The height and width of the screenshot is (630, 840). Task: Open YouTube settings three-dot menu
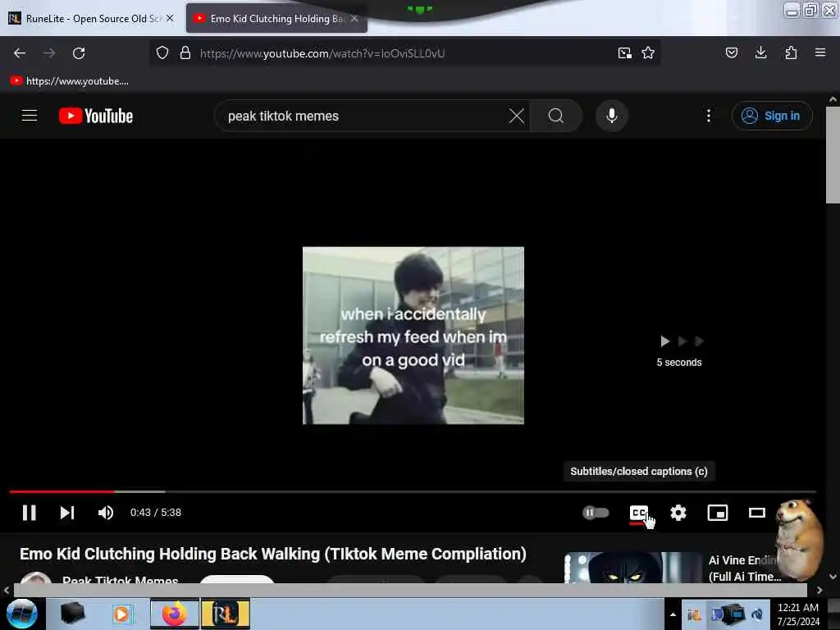coord(708,116)
